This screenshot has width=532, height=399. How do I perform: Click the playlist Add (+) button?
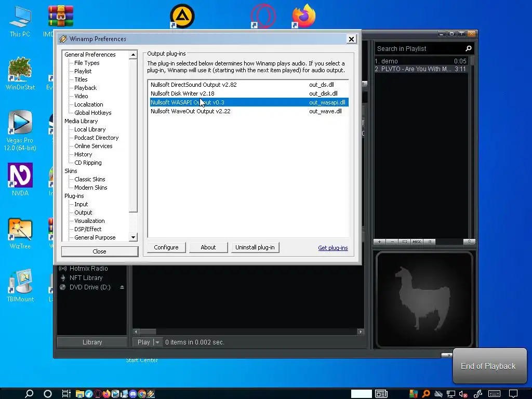[x=379, y=242]
